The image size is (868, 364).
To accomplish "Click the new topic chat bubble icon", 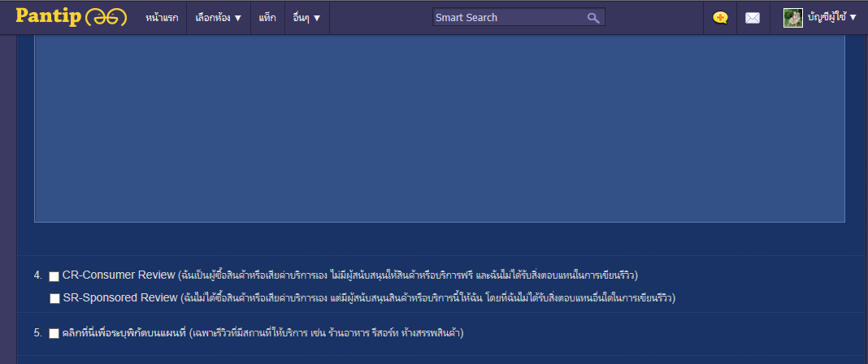I will coord(720,18).
